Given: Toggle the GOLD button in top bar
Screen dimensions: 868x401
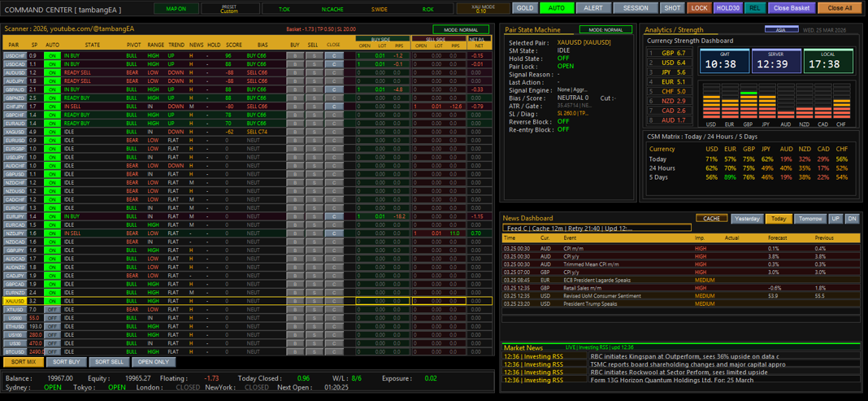Looking at the screenshot, I should (x=524, y=8).
